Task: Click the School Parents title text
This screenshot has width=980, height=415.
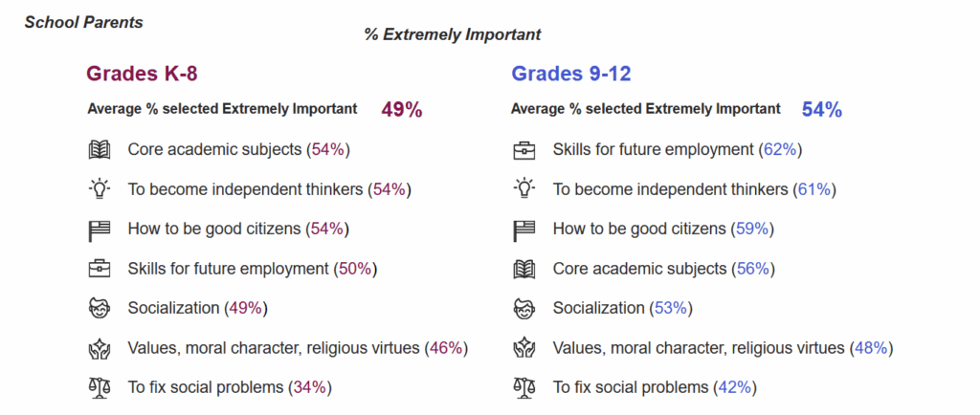Action: [x=83, y=22]
